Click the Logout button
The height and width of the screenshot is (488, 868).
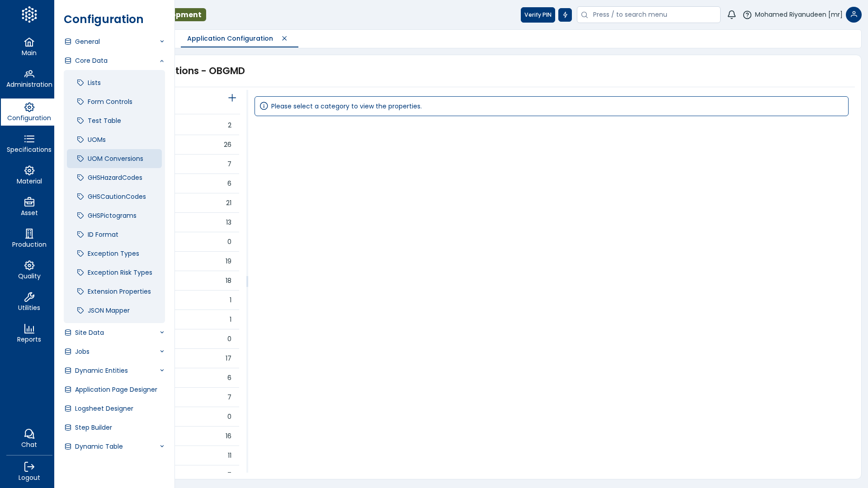click(29, 471)
